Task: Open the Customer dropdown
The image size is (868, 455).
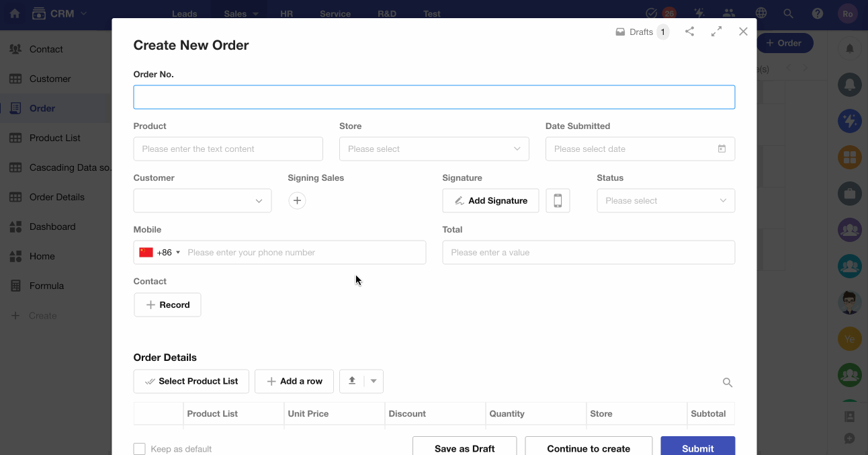Action: coord(202,200)
